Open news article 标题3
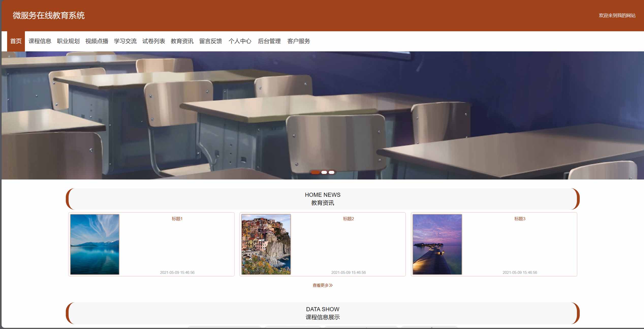Viewport: 644px width, 329px height. (520, 219)
